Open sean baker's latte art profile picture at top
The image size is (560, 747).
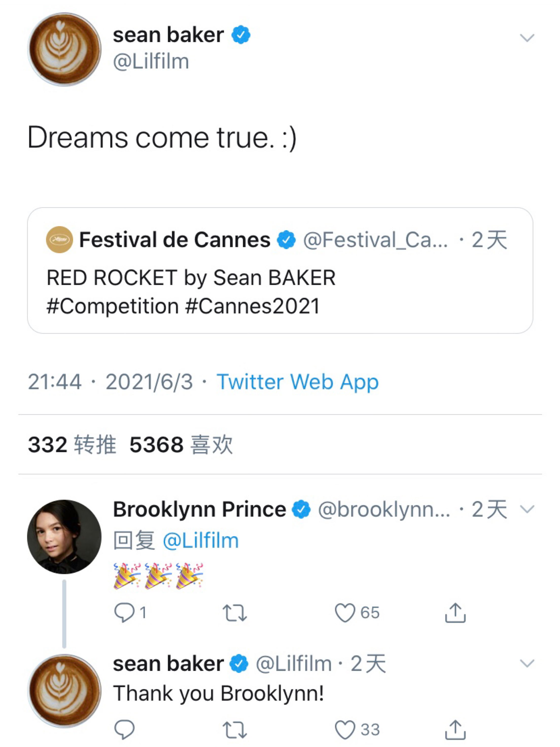[64, 49]
